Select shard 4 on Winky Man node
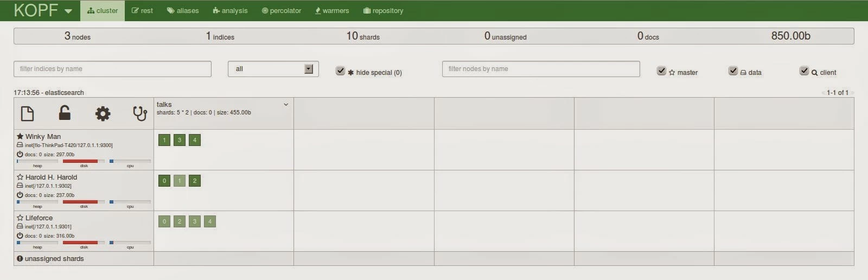 (195, 140)
